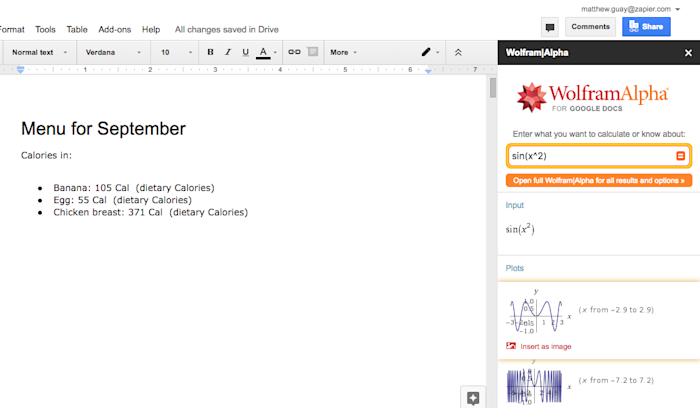Click the blue Share button

pos(646,27)
